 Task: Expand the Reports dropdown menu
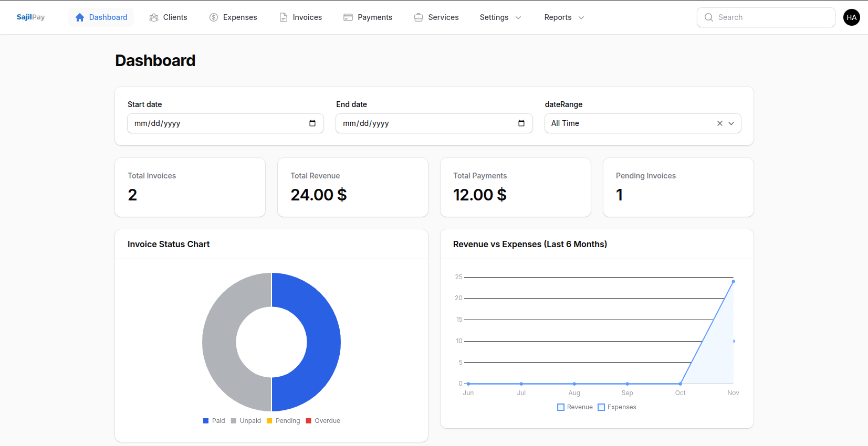(564, 17)
